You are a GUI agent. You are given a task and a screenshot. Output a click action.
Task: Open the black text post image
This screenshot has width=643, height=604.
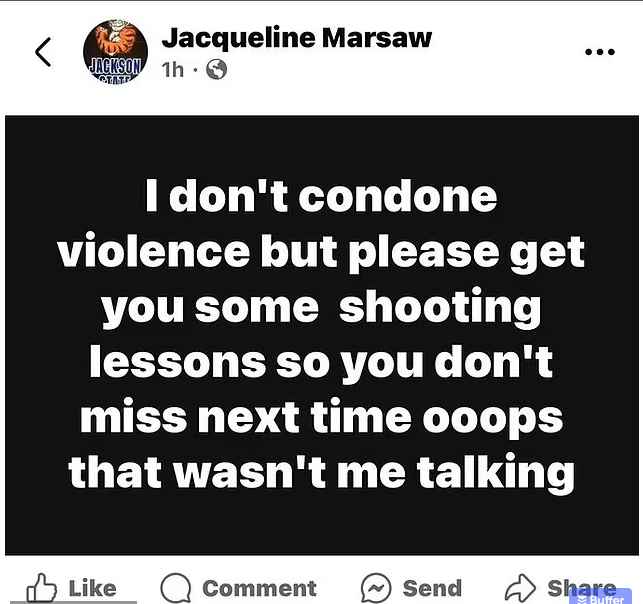pos(322,335)
